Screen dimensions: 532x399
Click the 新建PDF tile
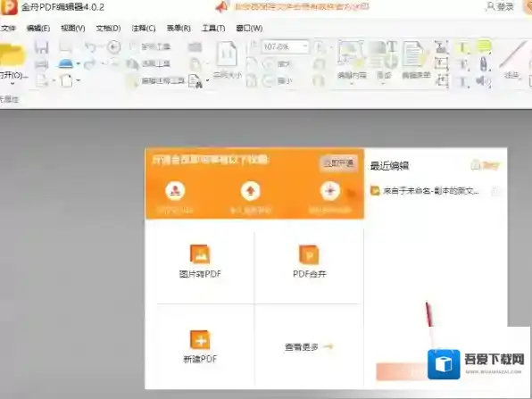pyautogui.click(x=200, y=346)
